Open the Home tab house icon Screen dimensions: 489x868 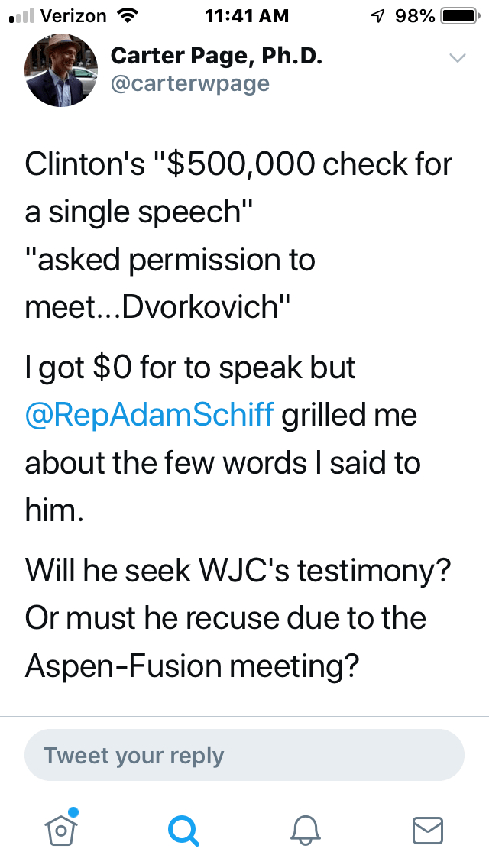coord(60,828)
